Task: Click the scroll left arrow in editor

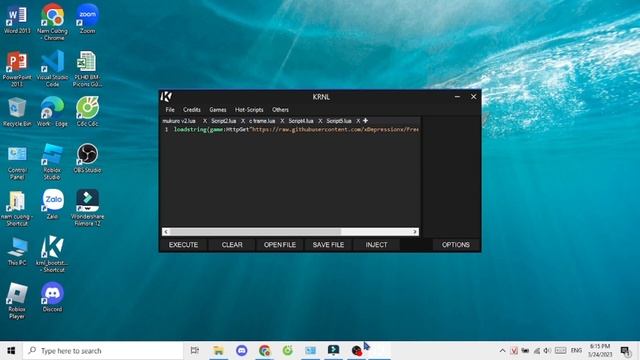Action: 166,231
